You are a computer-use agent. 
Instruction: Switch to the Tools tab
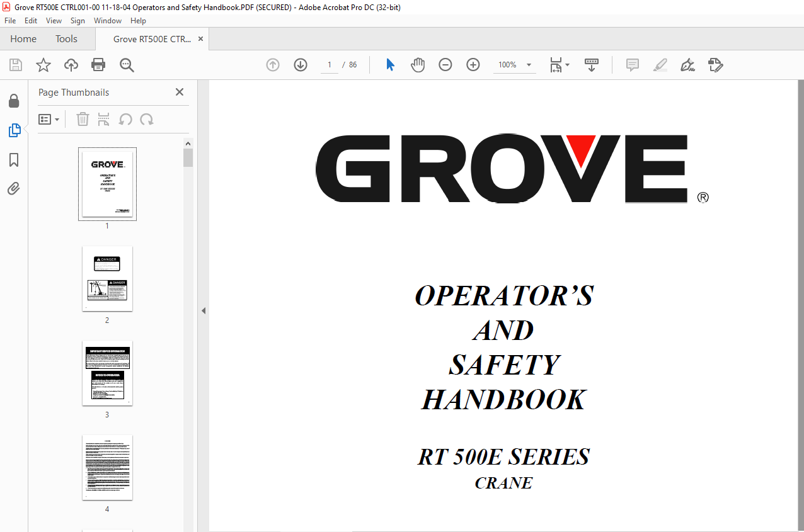click(66, 39)
